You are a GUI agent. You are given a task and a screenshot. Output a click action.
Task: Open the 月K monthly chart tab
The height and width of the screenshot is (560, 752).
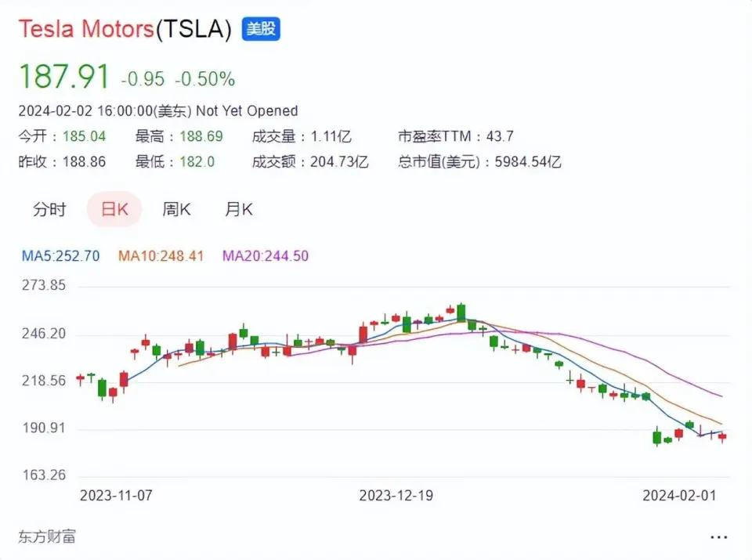coord(239,210)
